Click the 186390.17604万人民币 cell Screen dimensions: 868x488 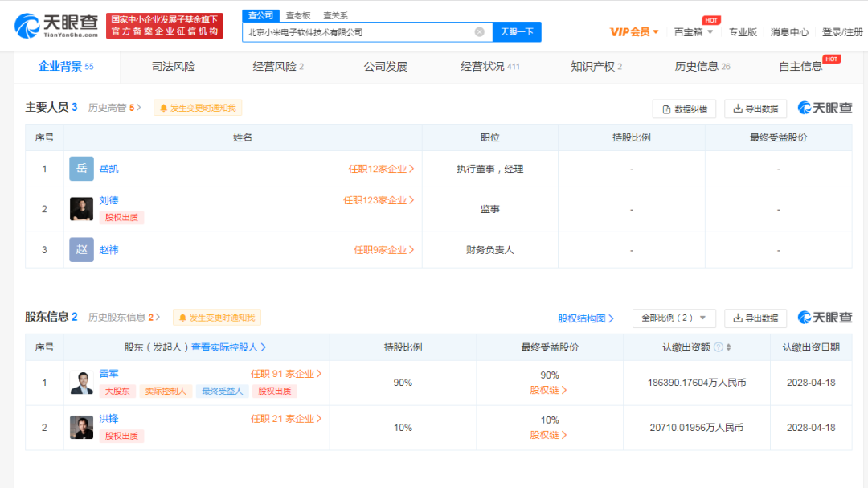(696, 383)
